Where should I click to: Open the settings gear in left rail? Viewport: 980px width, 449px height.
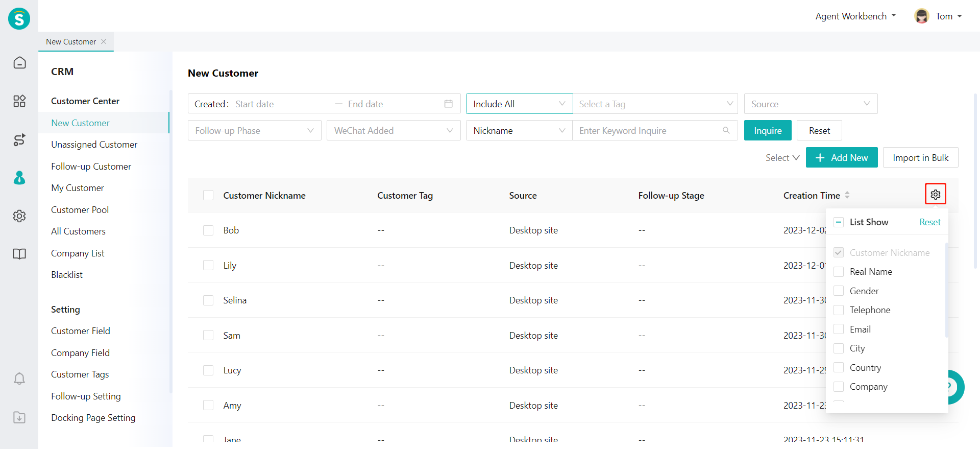pos(19,216)
